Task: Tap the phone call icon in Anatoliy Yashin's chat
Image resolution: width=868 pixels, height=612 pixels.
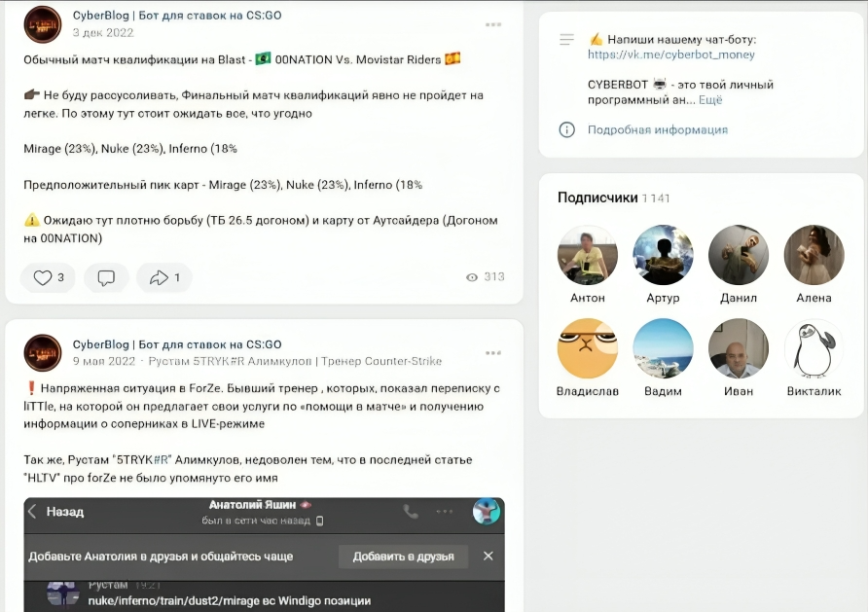Action: pos(410,509)
